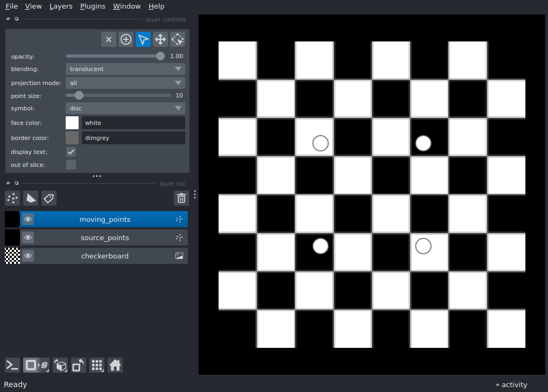This screenshot has width=548, height=392.
Task: Create a new shapes layer
Action: pos(31,198)
